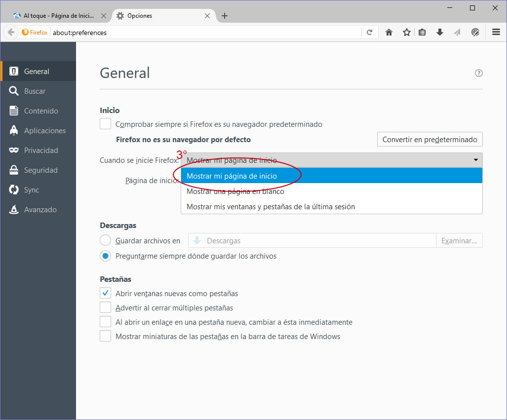
Task: Click the globe icon in toolbar
Action: (x=475, y=33)
